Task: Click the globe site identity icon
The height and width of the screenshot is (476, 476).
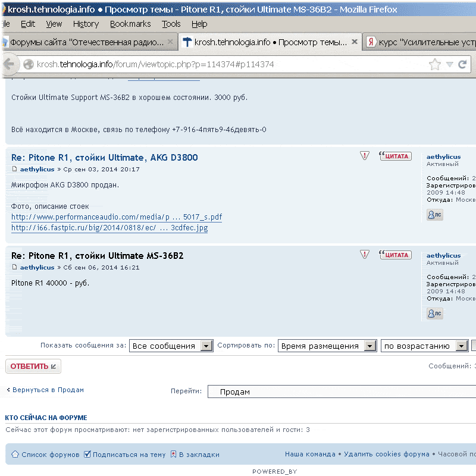Action: [29, 64]
